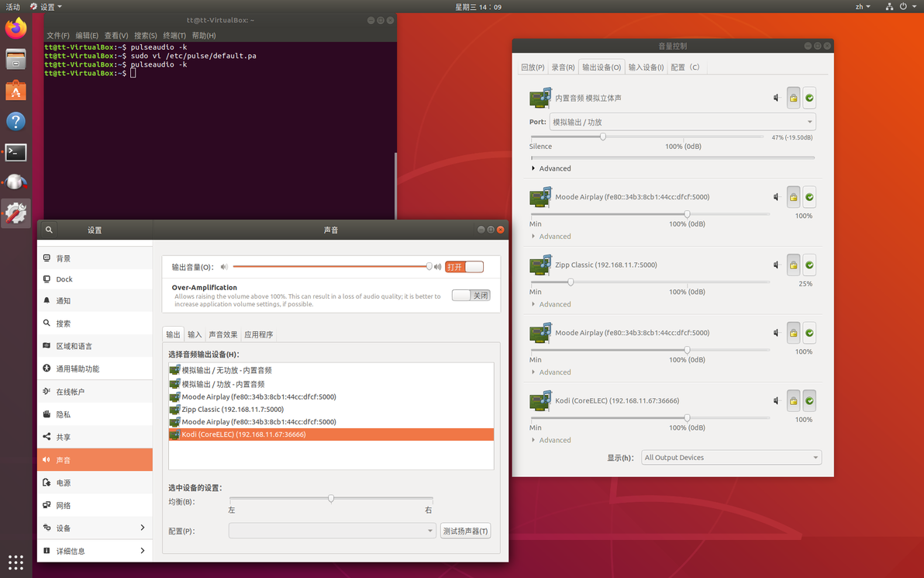
Task: Open the Dock settings panel
Action: pyautogui.click(x=95, y=279)
